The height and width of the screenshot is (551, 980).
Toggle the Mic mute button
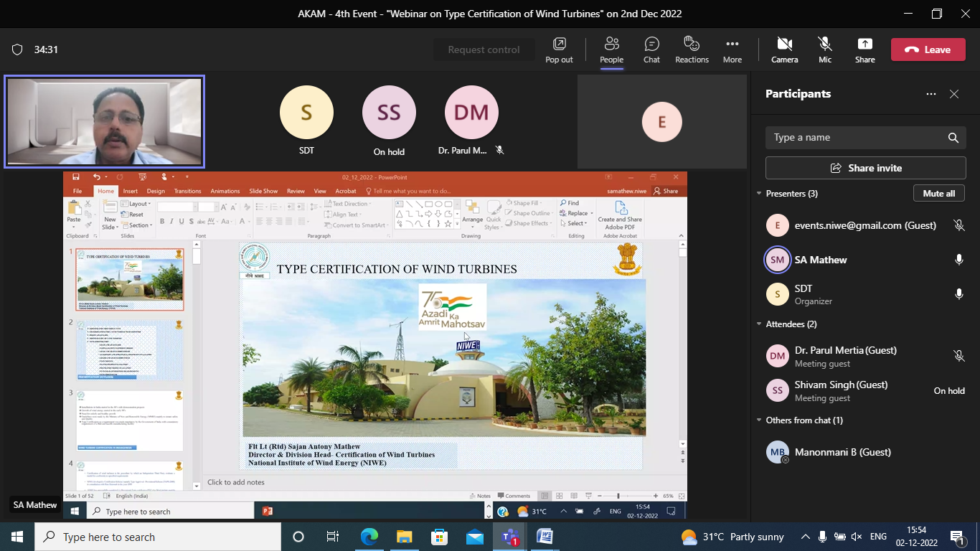825,50
